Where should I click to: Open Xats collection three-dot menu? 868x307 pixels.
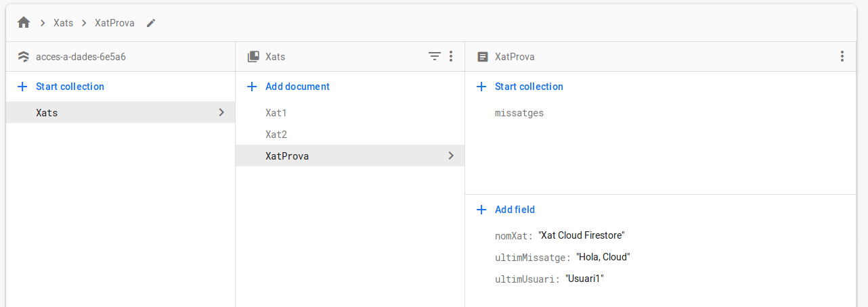coord(451,57)
